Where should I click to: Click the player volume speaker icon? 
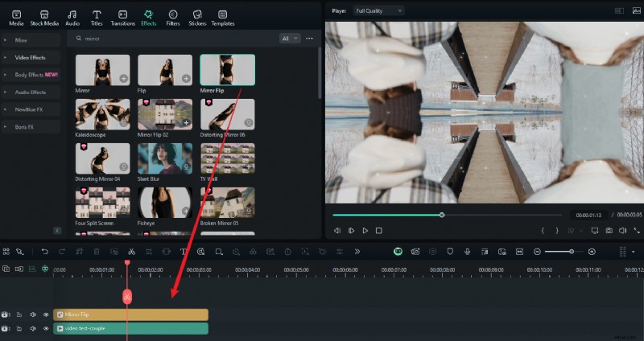pos(622,231)
